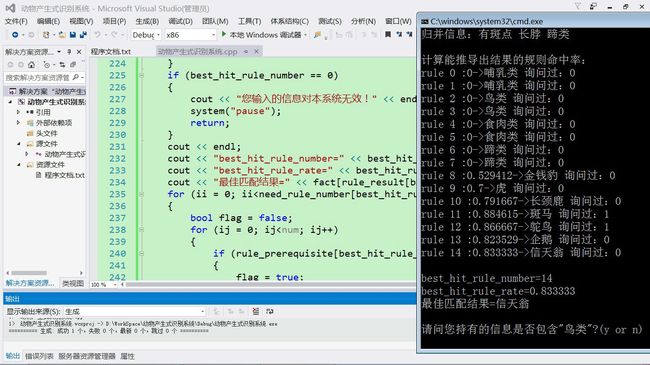
Task: Click the open file folder icon
Action: click(62, 35)
